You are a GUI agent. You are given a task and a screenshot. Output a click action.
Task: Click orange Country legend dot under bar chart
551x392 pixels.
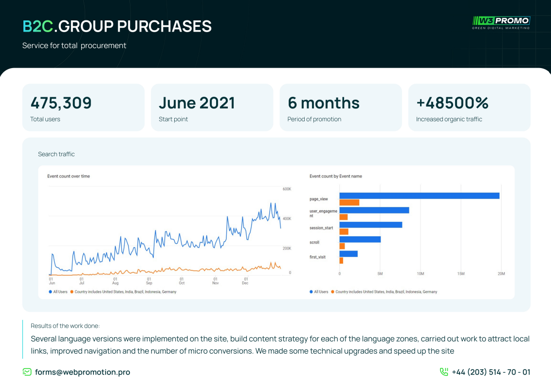pyautogui.click(x=333, y=292)
